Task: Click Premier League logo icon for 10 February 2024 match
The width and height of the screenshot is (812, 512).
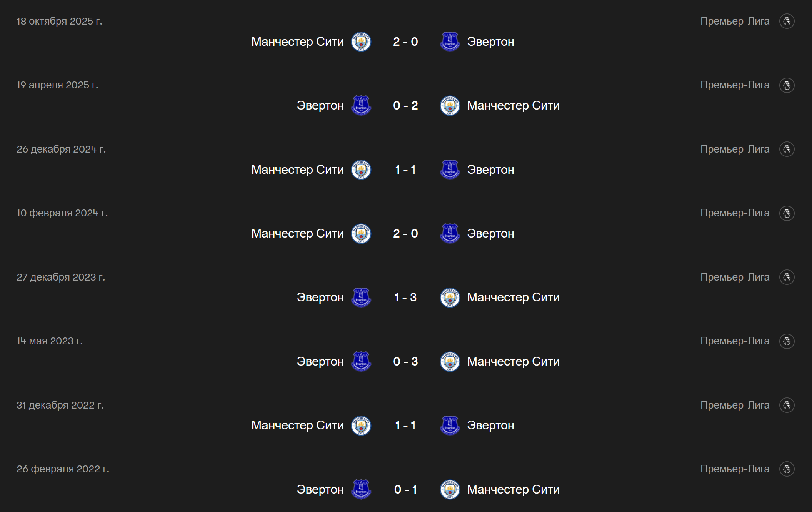Action: [x=787, y=213]
